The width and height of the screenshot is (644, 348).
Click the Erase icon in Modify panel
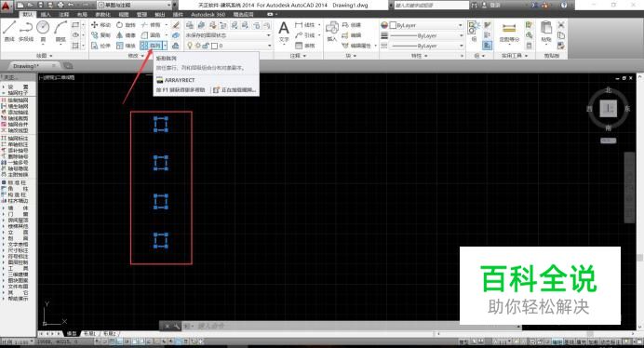click(176, 25)
